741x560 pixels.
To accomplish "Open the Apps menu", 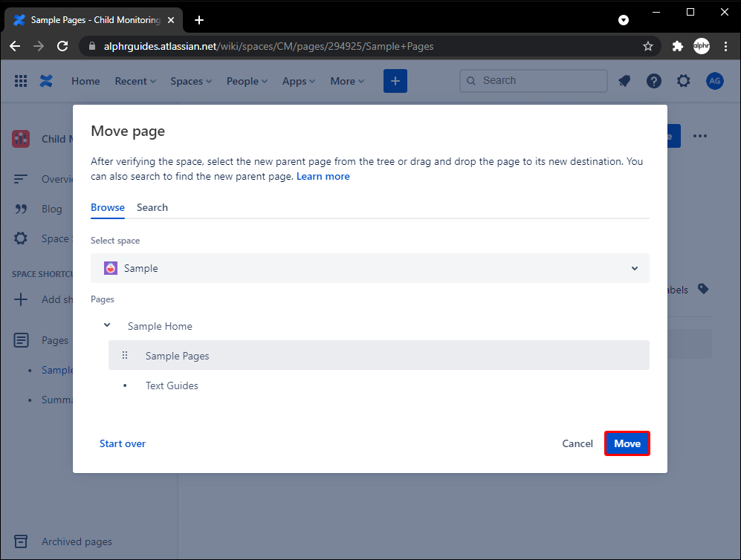I will coord(298,81).
